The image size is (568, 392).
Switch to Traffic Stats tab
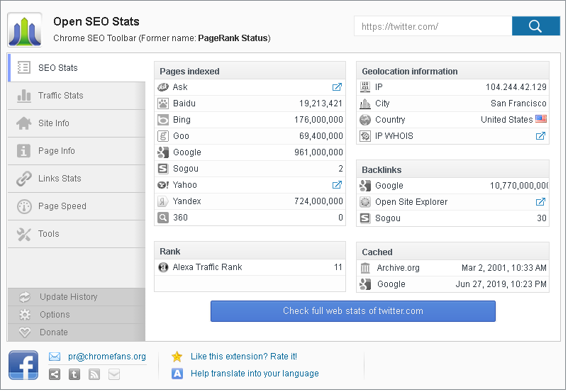pos(77,96)
